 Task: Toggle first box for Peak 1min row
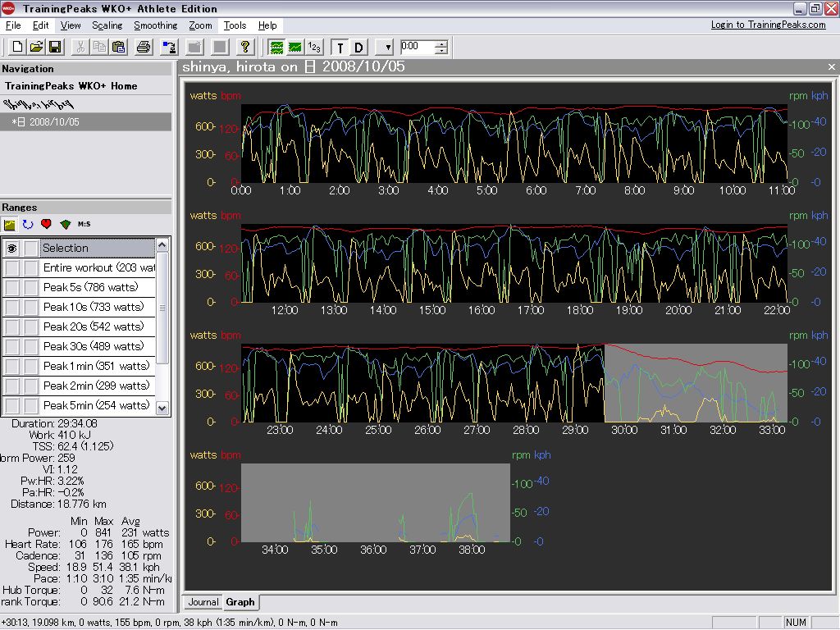click(11, 367)
